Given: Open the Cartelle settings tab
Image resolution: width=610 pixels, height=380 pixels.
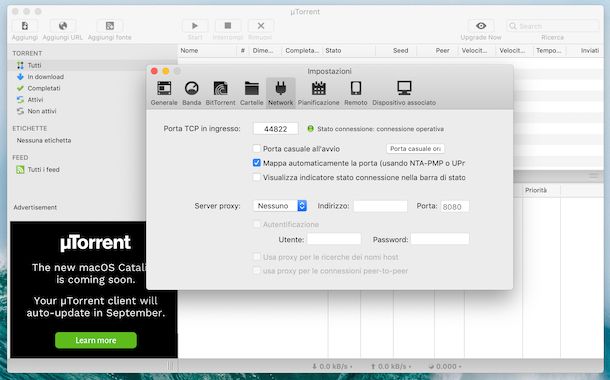Looking at the screenshot, I should 251,93.
